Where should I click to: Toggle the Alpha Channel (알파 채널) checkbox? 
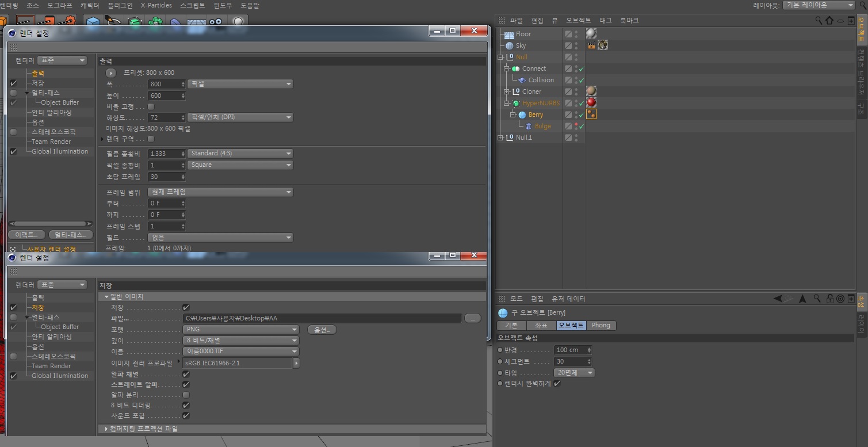point(186,375)
